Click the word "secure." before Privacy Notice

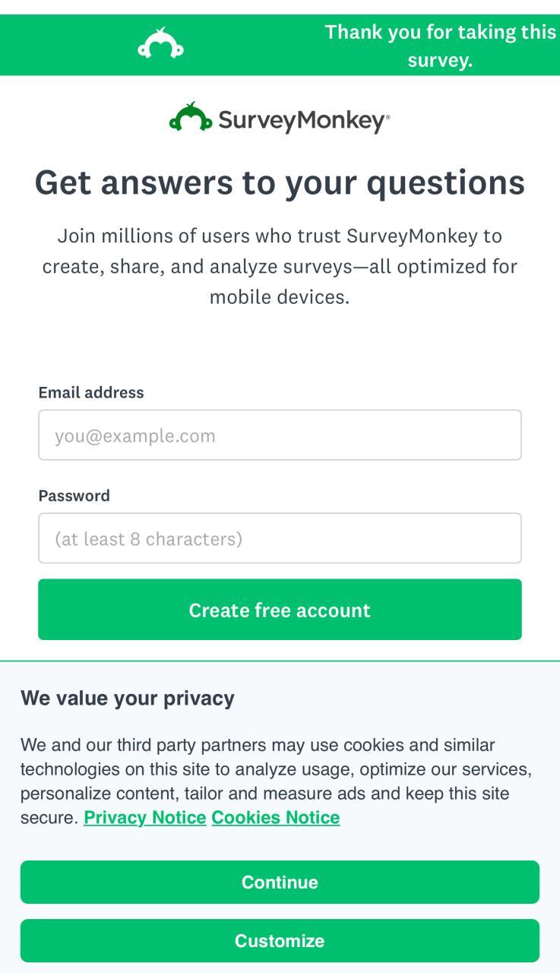(49, 818)
